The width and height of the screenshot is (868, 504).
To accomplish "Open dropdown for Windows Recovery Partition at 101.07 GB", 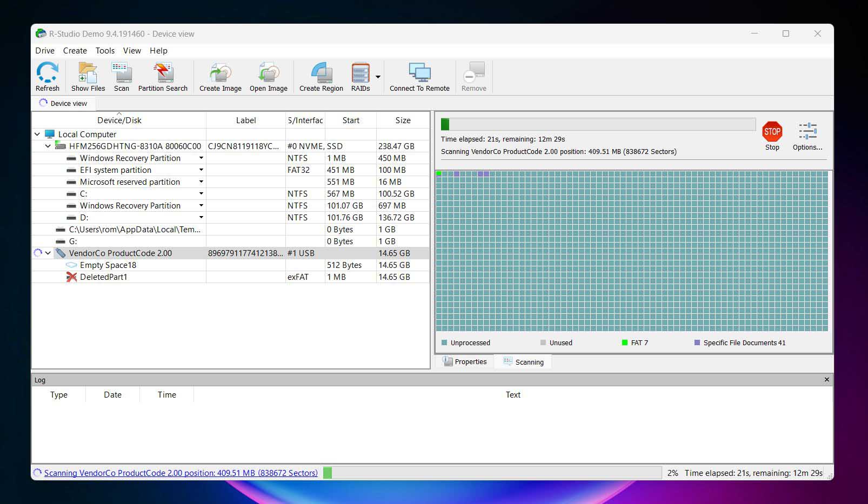I will (x=201, y=206).
